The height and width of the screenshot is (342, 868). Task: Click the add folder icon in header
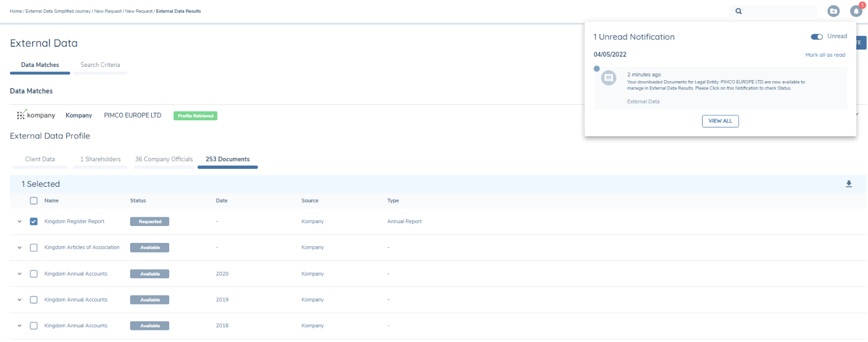point(833,11)
